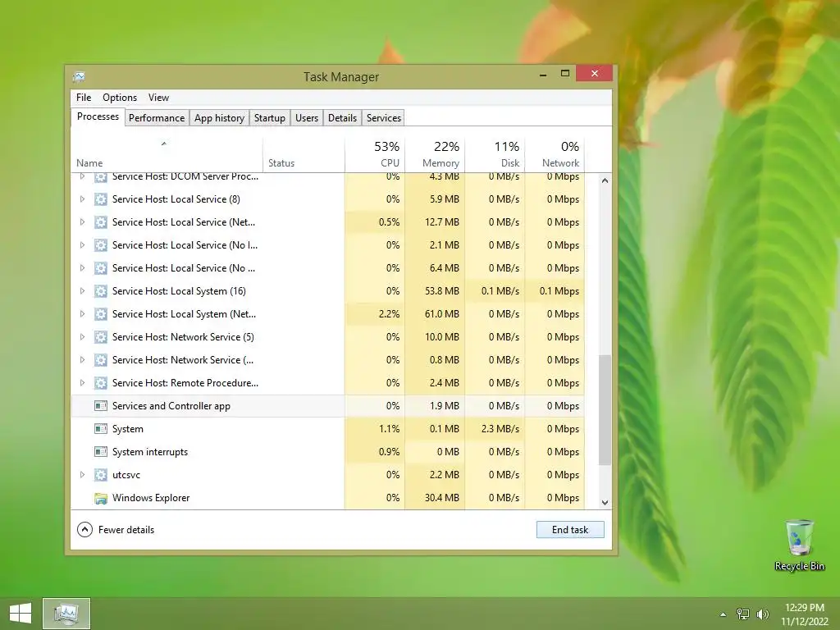Sort by the Disk column header
The image size is (840, 630).
495,155
